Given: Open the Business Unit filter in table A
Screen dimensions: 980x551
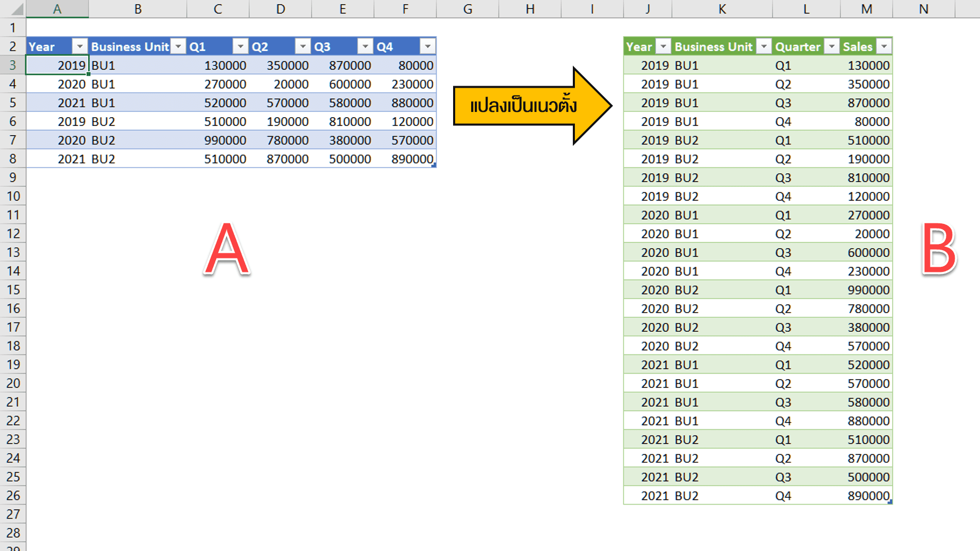Looking at the screenshot, I should pyautogui.click(x=178, y=46).
